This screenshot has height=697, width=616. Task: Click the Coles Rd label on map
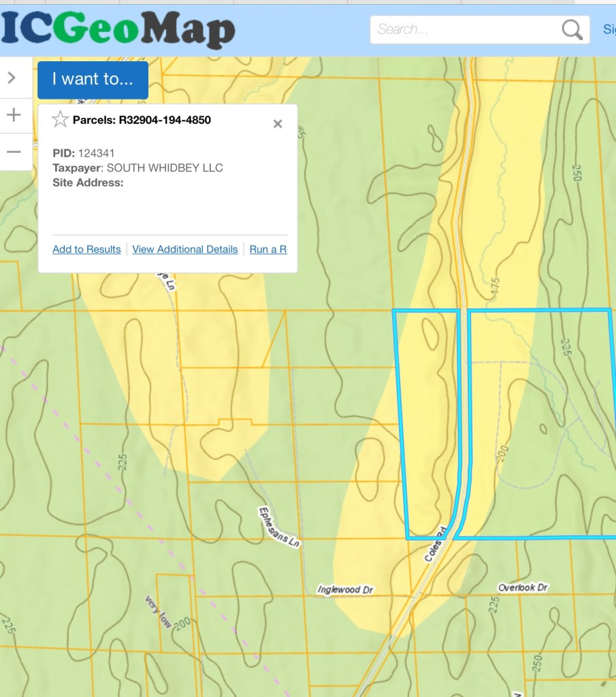(x=436, y=545)
